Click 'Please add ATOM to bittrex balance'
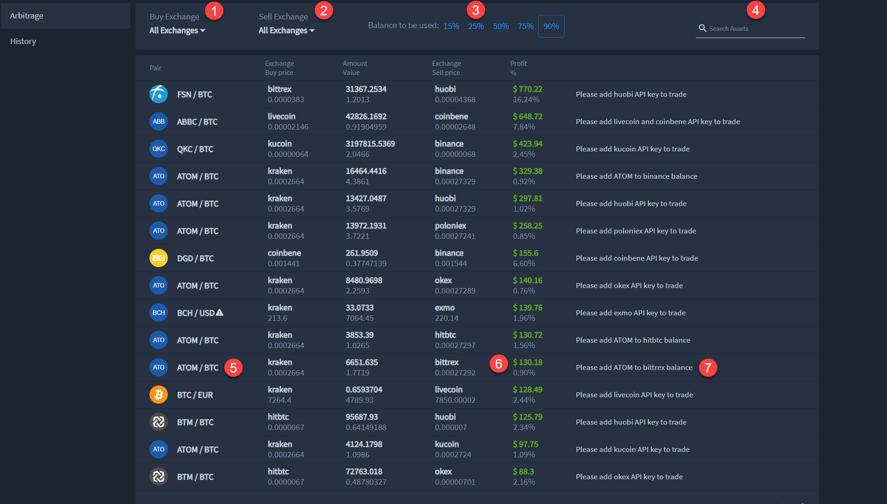Screen dimensions: 887x504 click(634, 368)
